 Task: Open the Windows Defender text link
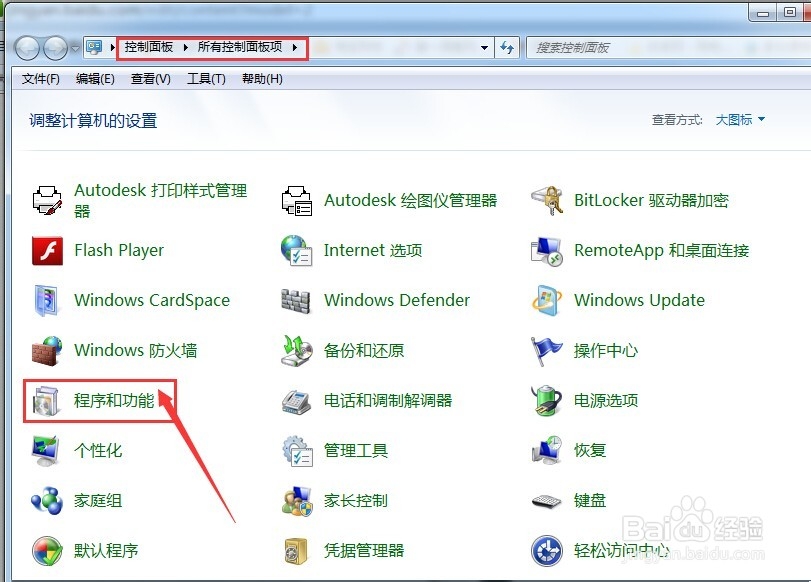tap(397, 300)
